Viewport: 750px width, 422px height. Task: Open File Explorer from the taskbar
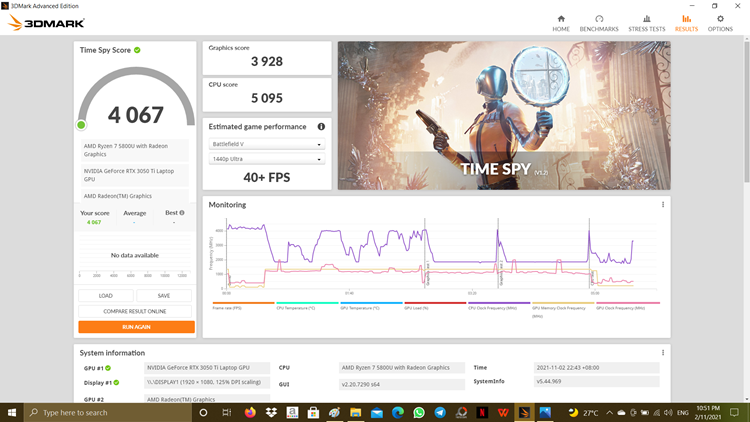pyautogui.click(x=355, y=412)
